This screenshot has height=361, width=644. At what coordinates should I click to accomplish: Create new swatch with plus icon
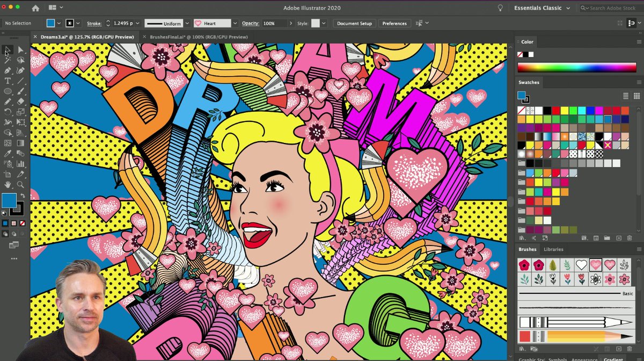click(x=619, y=238)
